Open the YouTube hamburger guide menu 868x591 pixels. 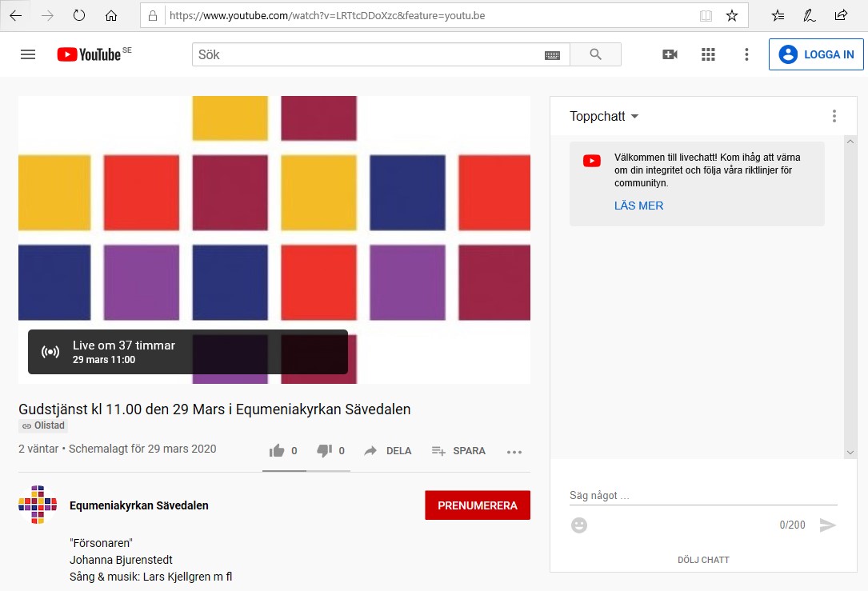point(28,54)
